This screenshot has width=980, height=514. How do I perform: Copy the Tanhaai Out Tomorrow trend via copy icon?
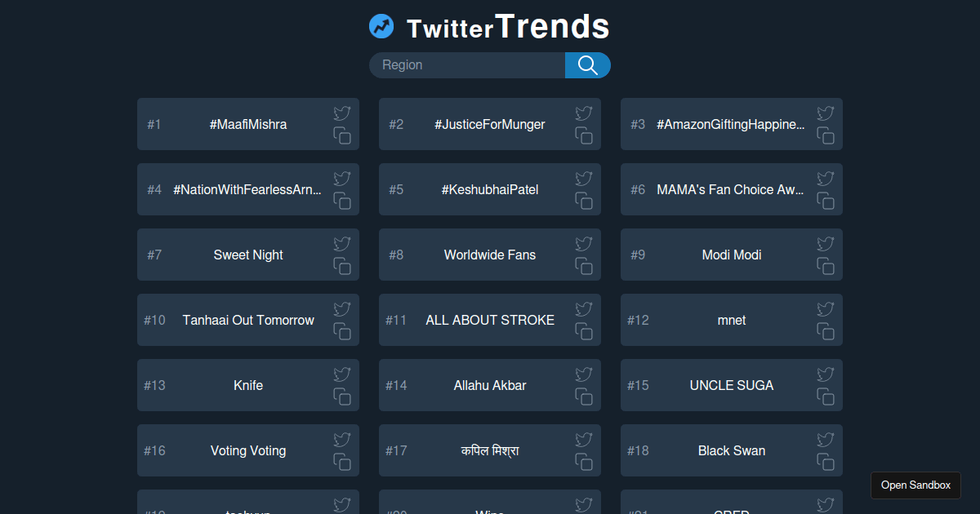coord(341,331)
